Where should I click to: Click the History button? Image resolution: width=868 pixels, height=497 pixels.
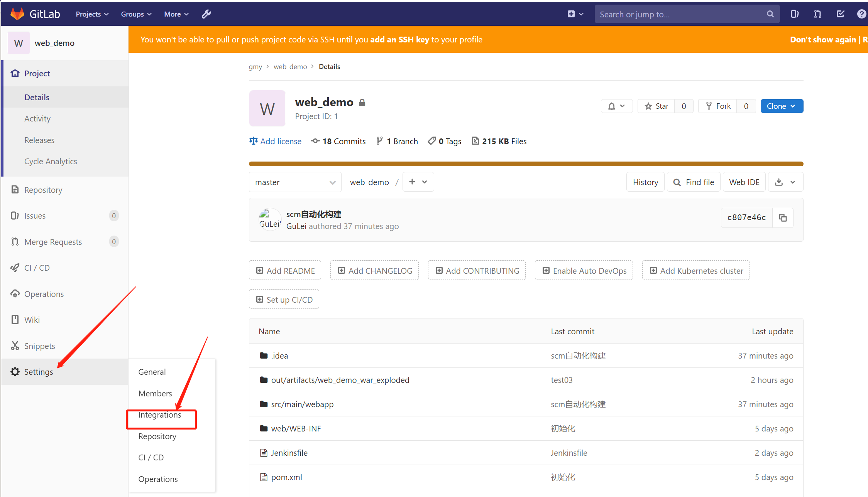click(x=645, y=182)
